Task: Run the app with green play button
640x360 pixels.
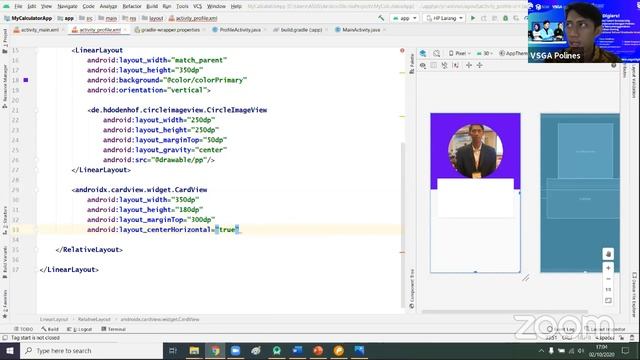Action: 473,18
